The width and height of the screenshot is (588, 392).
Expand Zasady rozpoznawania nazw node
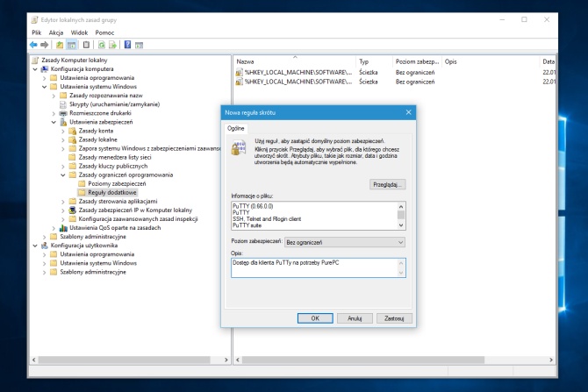tap(54, 96)
